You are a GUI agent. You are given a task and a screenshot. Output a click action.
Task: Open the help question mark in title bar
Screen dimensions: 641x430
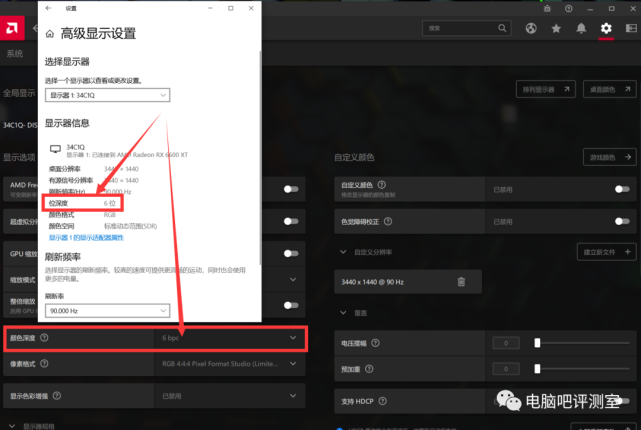[569, 9]
